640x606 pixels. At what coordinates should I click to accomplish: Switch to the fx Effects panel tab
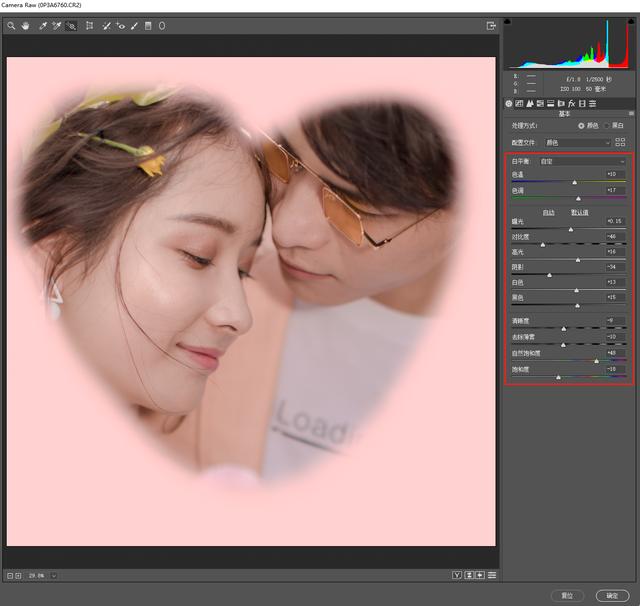click(571, 104)
